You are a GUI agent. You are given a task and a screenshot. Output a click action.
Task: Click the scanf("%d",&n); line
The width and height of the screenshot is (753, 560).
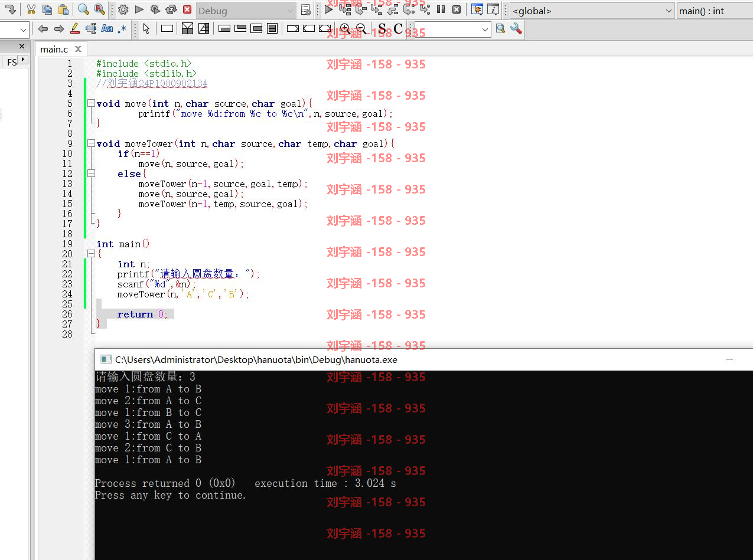(157, 284)
